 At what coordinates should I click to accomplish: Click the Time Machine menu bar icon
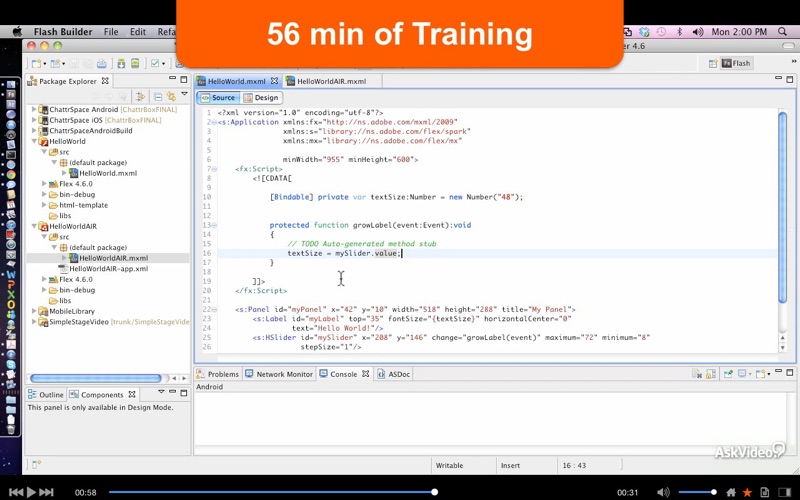click(x=661, y=32)
